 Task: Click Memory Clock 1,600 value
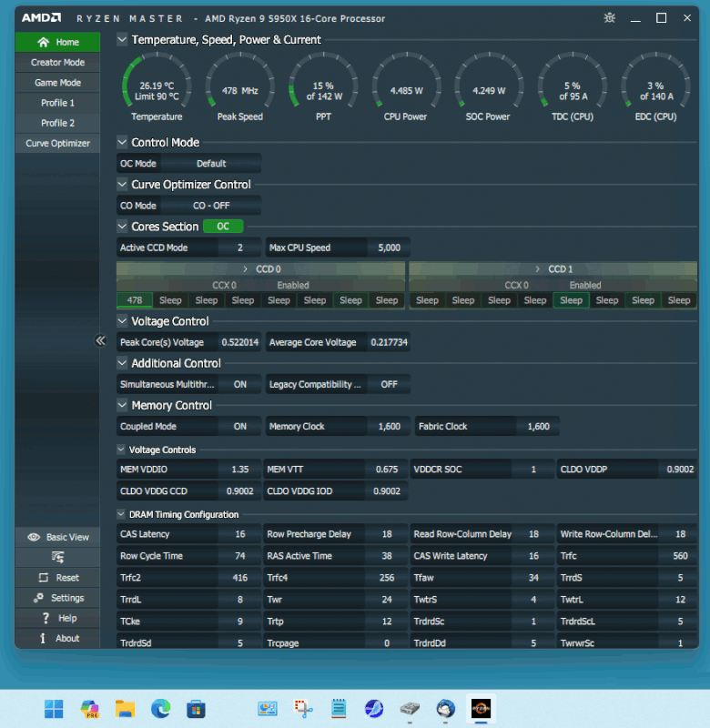click(x=389, y=426)
